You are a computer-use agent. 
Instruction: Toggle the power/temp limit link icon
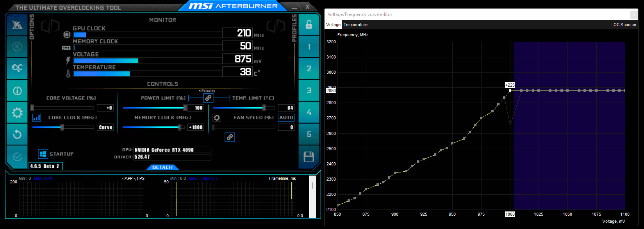point(208,98)
